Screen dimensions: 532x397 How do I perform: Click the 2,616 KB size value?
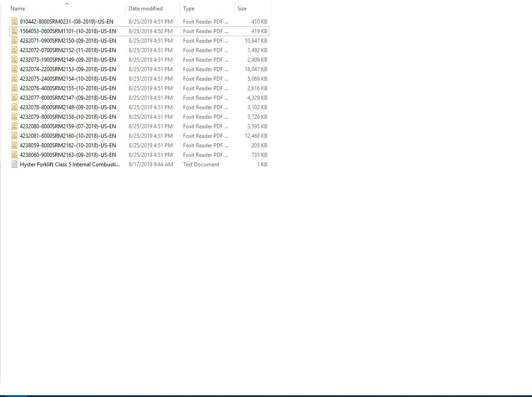coord(257,88)
